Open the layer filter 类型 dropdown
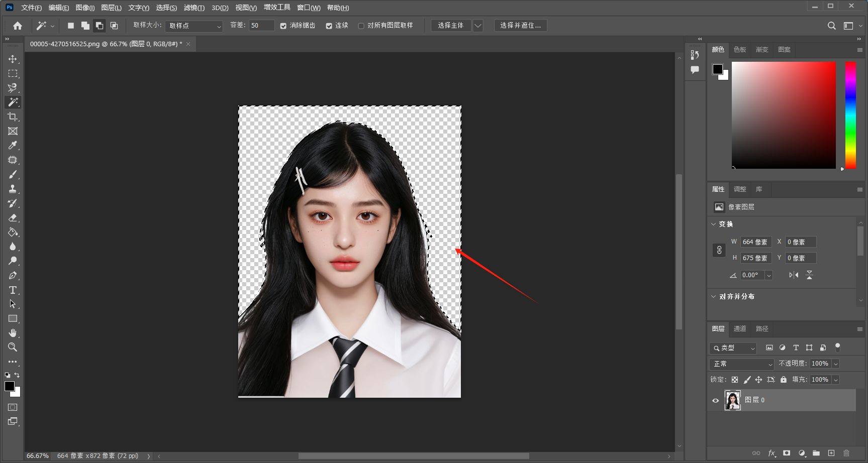 (x=733, y=348)
